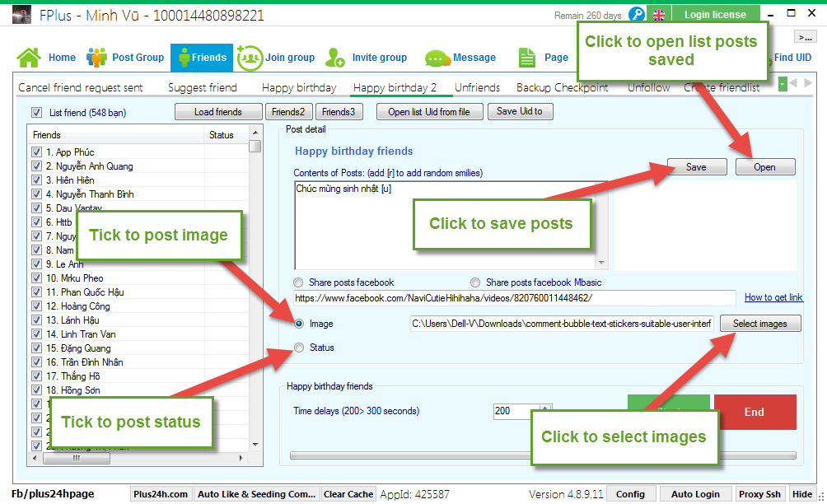Screen dimensions: 827x504
Task: Click the 'Hide' button
Action: pyautogui.click(x=801, y=494)
